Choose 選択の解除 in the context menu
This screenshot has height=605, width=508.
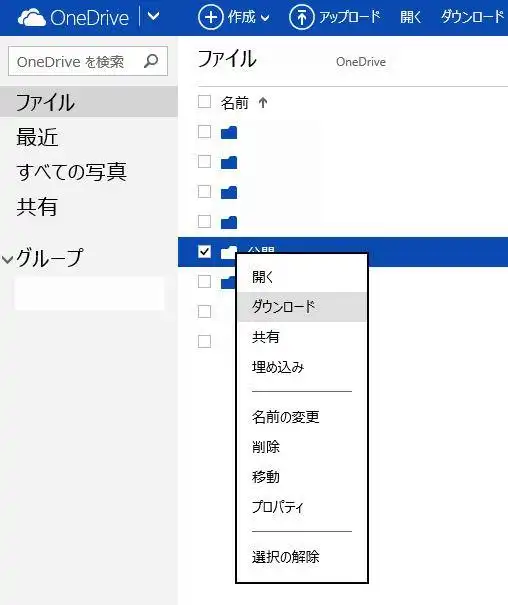(302, 557)
